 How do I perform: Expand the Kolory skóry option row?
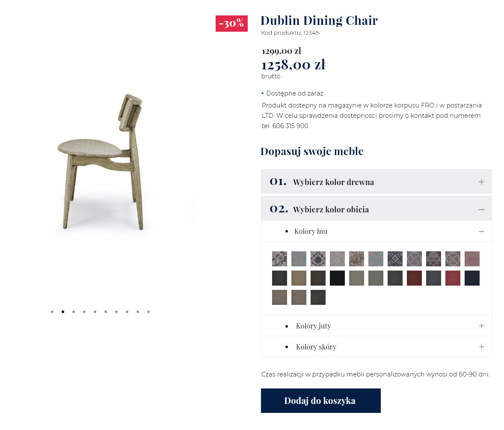481,347
